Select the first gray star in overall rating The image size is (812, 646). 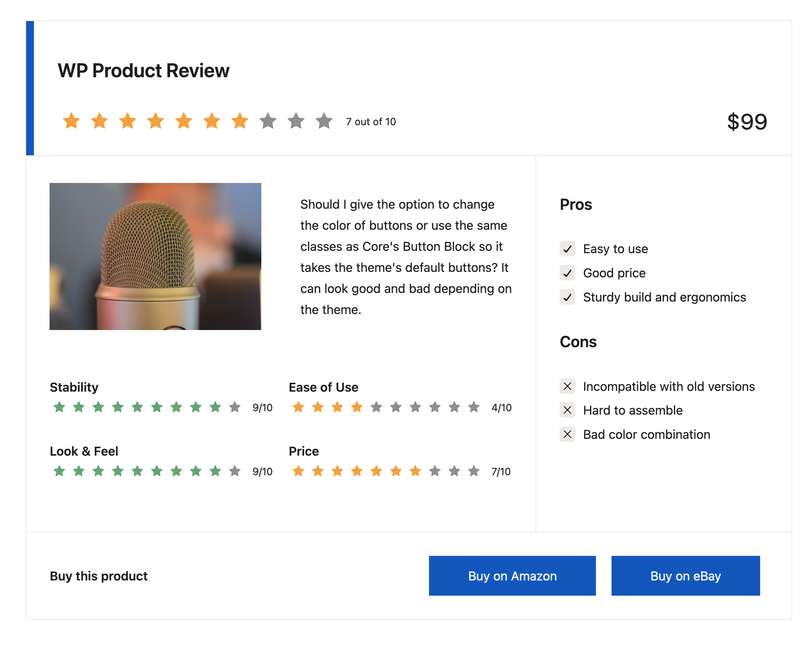[x=268, y=121]
